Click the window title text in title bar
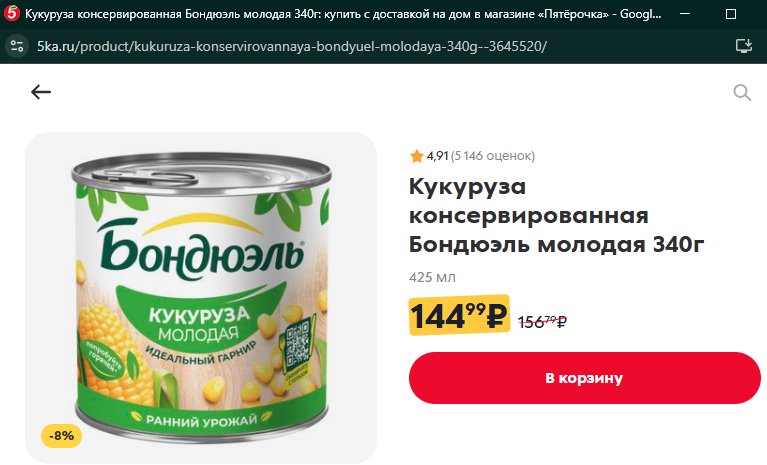767x465 pixels. (343, 14)
